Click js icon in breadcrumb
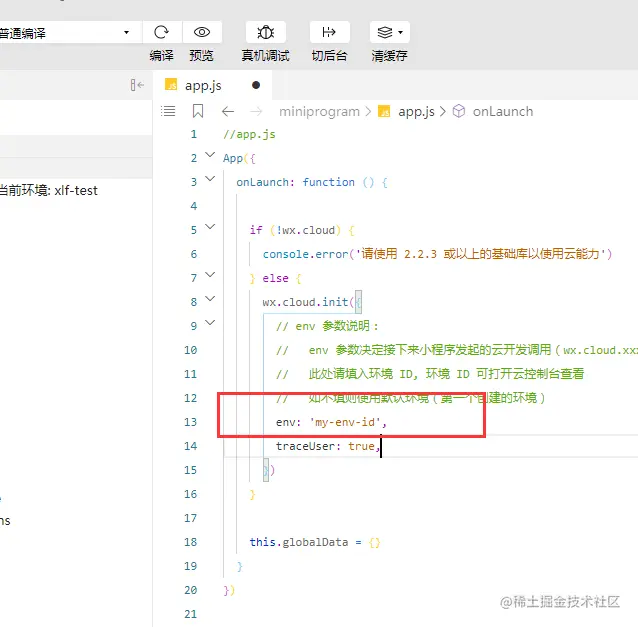The image size is (638, 627). (x=384, y=111)
